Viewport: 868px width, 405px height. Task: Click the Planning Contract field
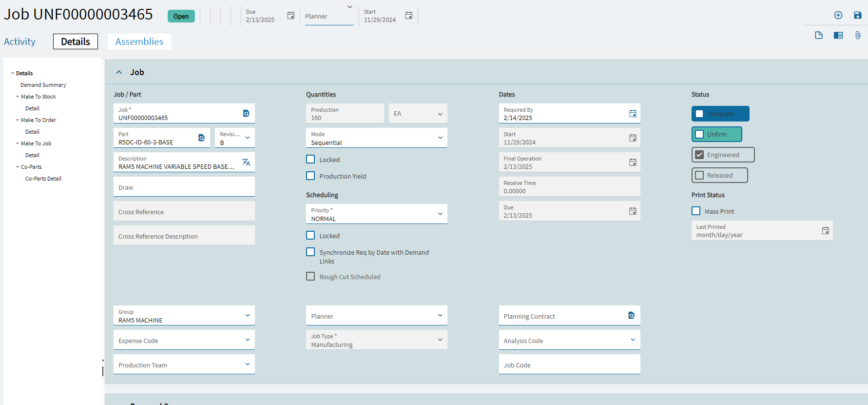tap(570, 315)
